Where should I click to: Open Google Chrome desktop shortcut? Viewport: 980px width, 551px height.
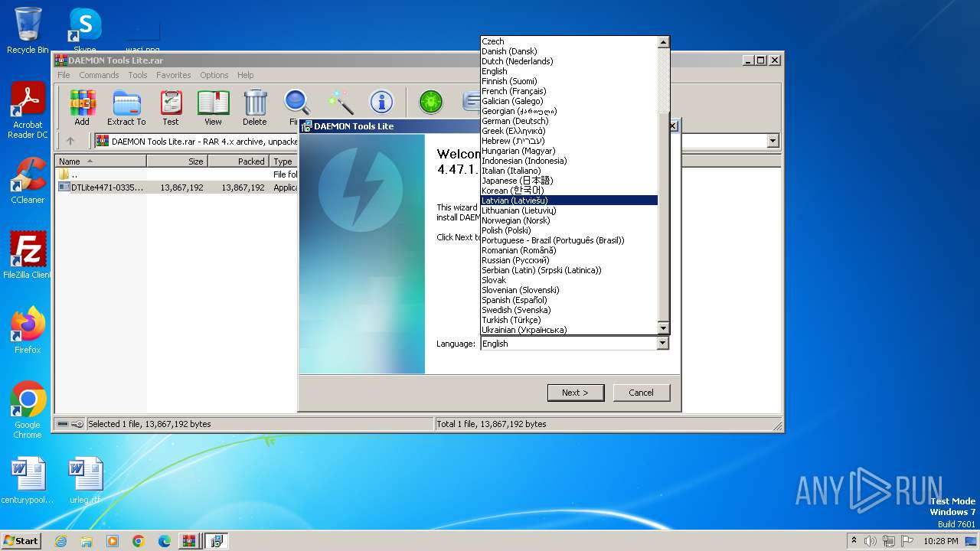coord(28,409)
